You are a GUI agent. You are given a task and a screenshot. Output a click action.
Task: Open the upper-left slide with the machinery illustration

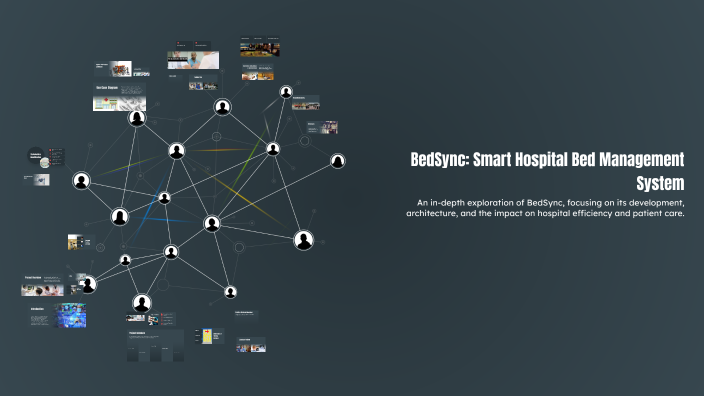click(113, 69)
